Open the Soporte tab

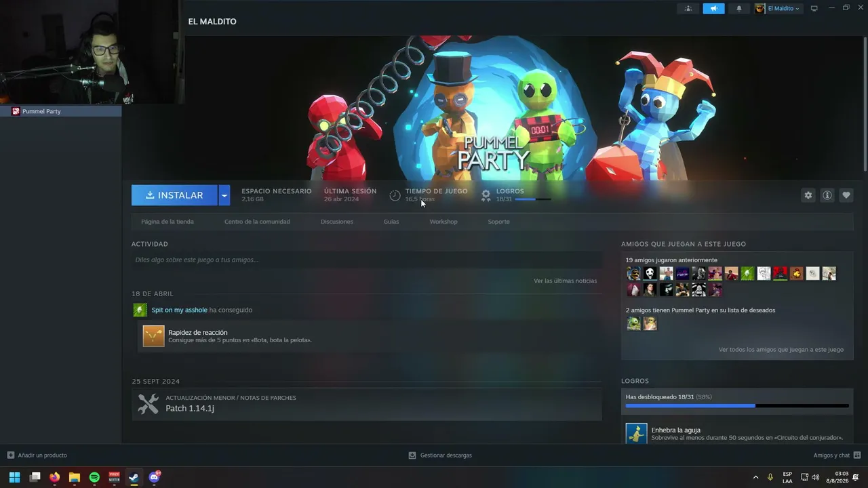pyautogui.click(x=498, y=222)
